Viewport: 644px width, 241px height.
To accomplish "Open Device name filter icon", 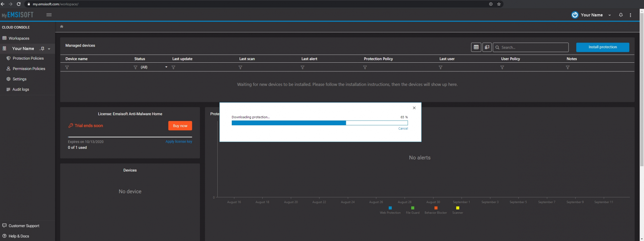I will pos(67,67).
